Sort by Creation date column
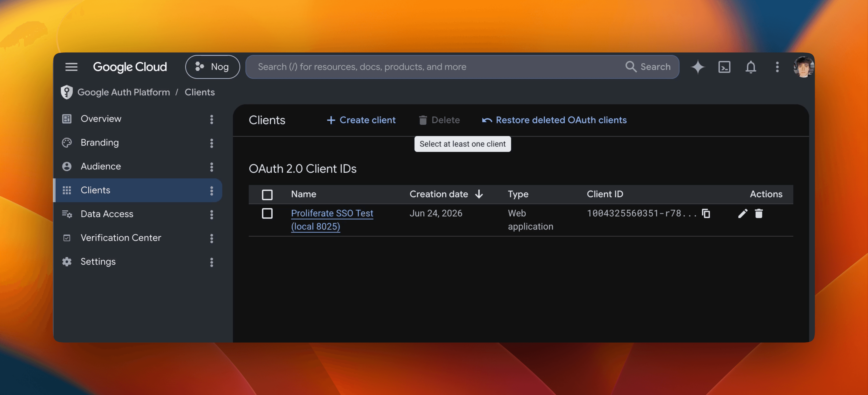Screen dimensions: 868x395 438,194
